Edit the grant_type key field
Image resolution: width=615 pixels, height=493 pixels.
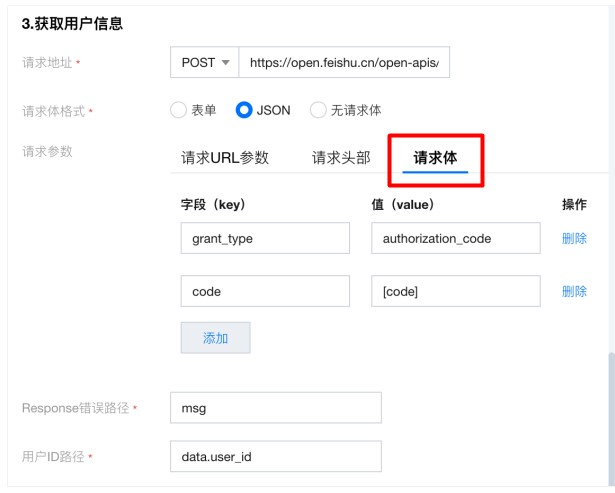(x=265, y=238)
